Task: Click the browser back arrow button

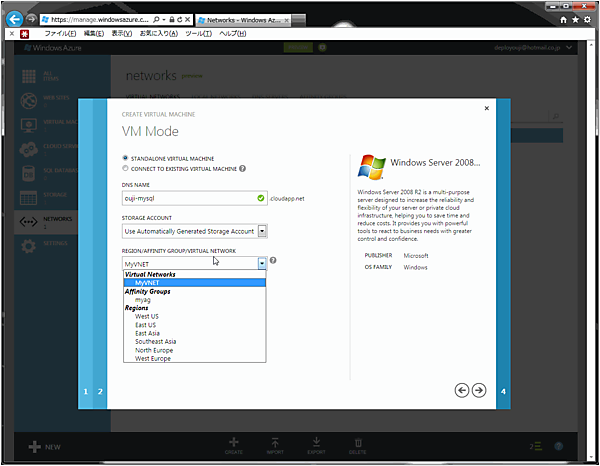Action: (x=15, y=19)
